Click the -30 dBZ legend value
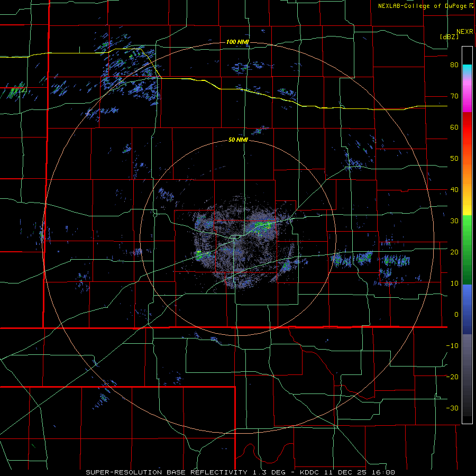Image resolution: width=476 pixels, height=476 pixels. [x=452, y=408]
